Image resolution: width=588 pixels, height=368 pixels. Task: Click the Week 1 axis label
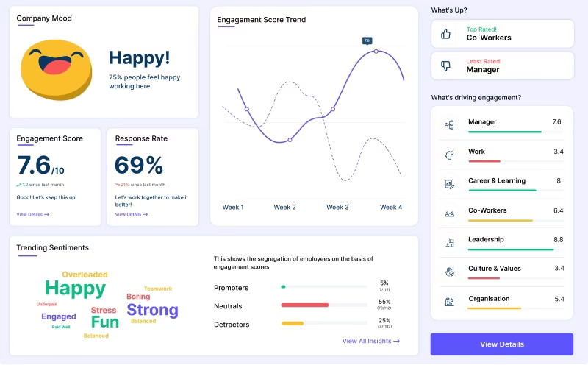pyautogui.click(x=233, y=208)
